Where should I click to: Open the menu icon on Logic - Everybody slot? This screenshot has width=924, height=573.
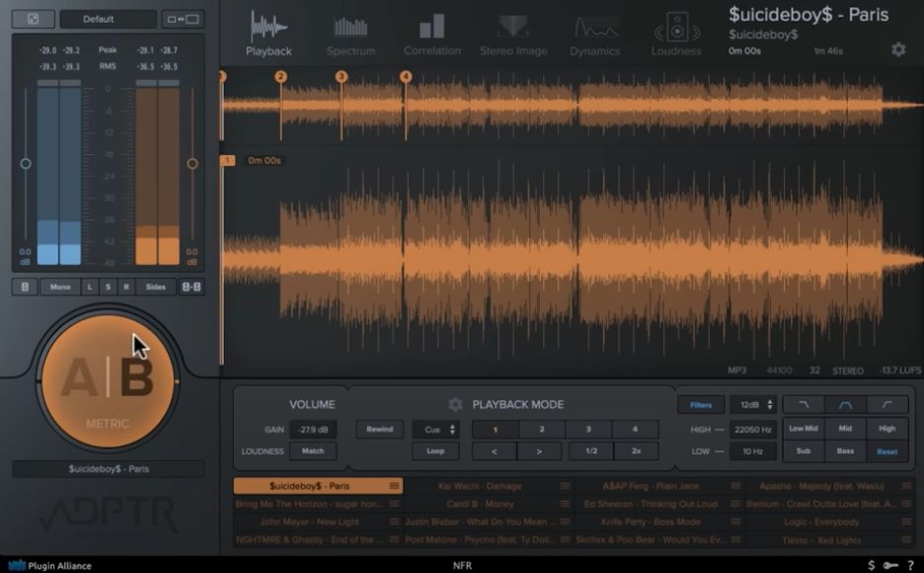(906, 523)
